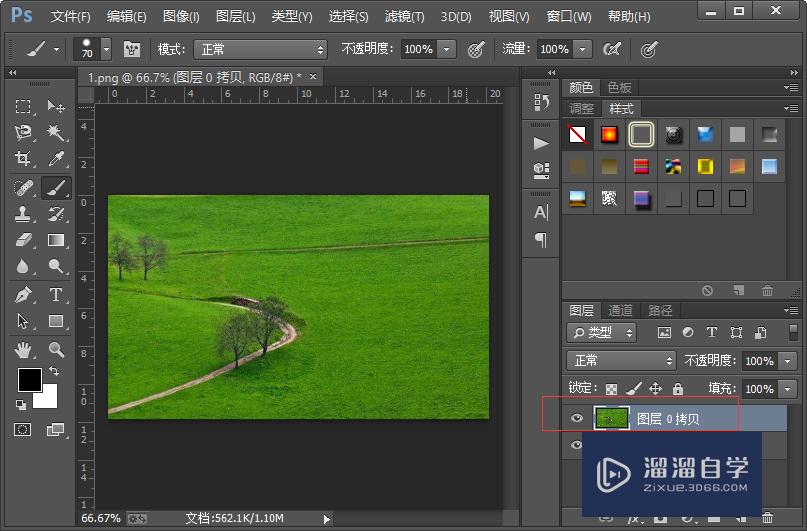807x531 pixels.
Task: Expand the layer blend mode 正常 dropdown
Action: [622, 360]
